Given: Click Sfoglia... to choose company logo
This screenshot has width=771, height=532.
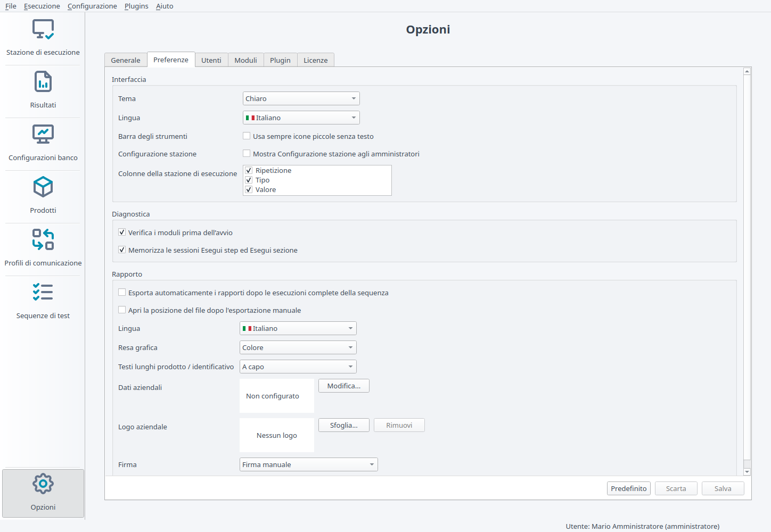Looking at the screenshot, I should tap(344, 425).
